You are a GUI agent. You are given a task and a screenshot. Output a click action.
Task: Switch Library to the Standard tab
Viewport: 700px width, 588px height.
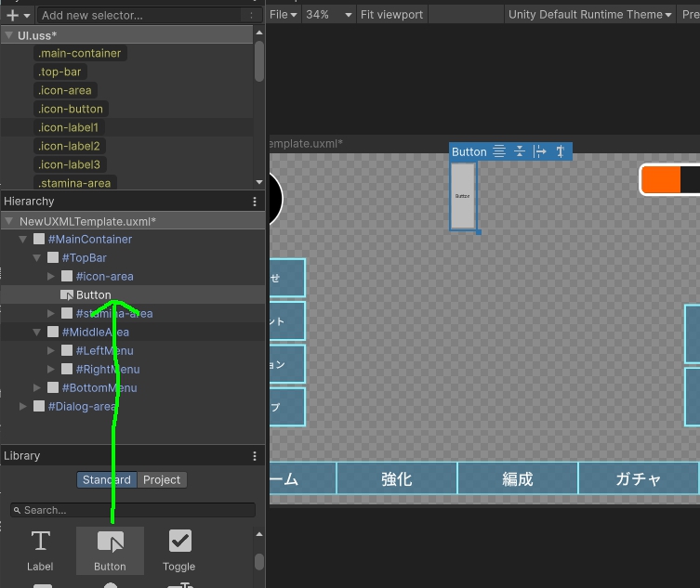click(107, 479)
